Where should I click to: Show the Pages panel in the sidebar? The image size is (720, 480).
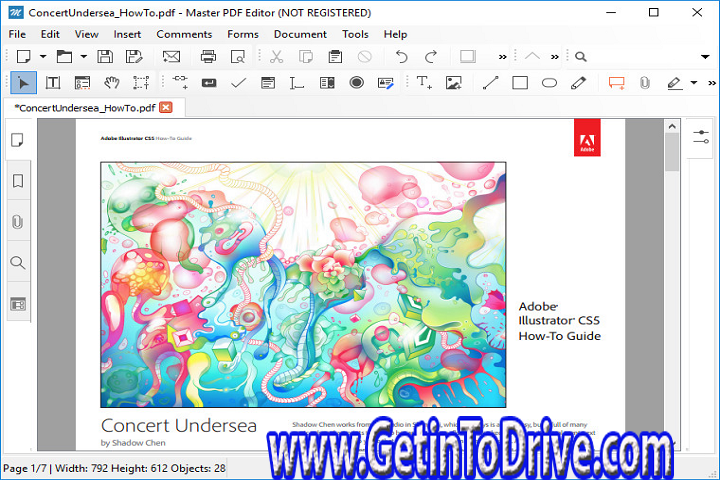pyautogui.click(x=18, y=140)
